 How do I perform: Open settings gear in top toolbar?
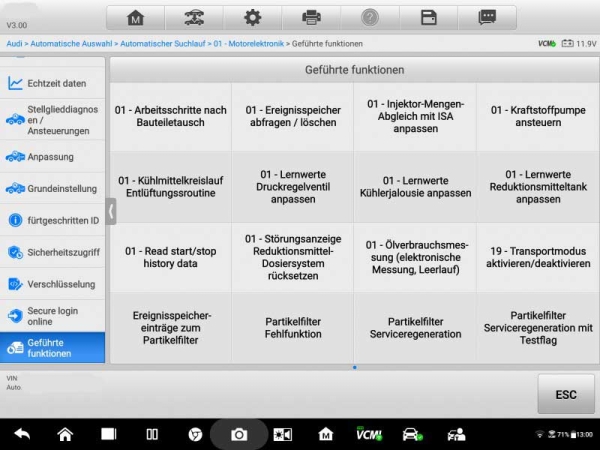tap(253, 18)
